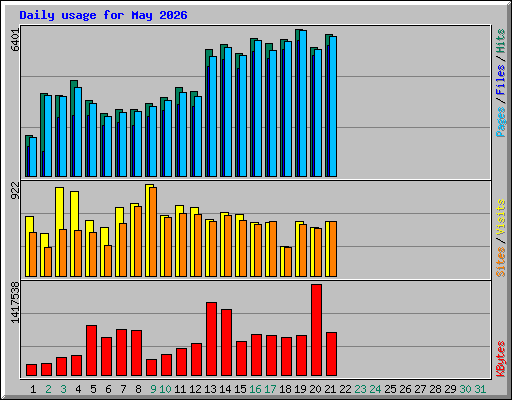The width and height of the screenshot is (512, 400).
Task: Click day 9 on the x-axis
Action: pyautogui.click(x=153, y=389)
